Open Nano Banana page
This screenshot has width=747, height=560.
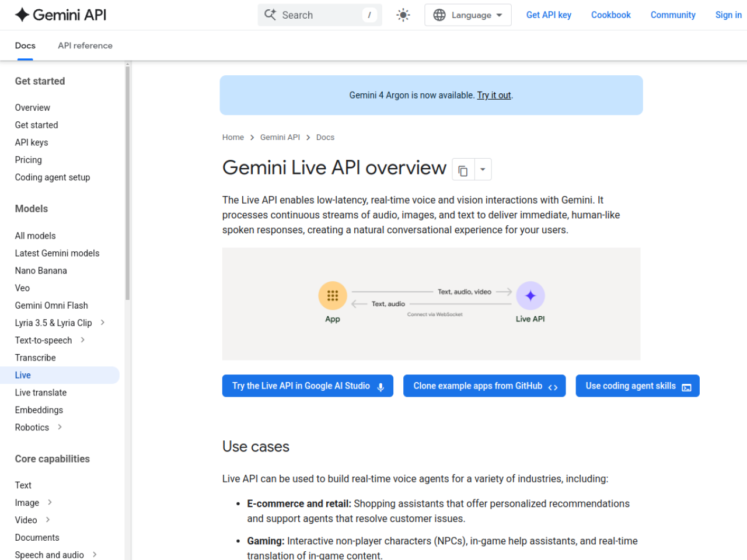[41, 271]
